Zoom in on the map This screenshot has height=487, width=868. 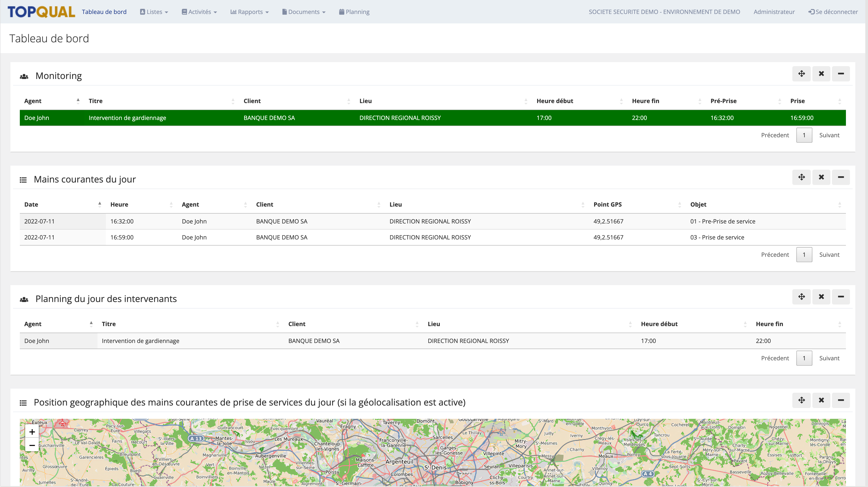(32, 432)
